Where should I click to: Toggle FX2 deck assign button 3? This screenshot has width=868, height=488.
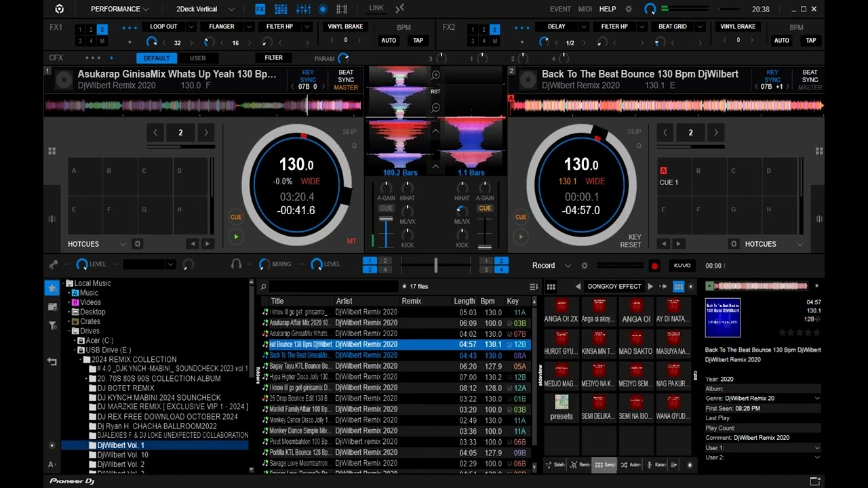pos(473,41)
